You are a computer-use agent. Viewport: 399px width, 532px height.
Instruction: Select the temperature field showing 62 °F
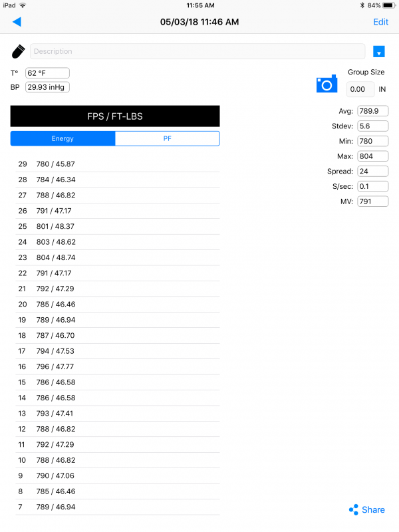(47, 73)
